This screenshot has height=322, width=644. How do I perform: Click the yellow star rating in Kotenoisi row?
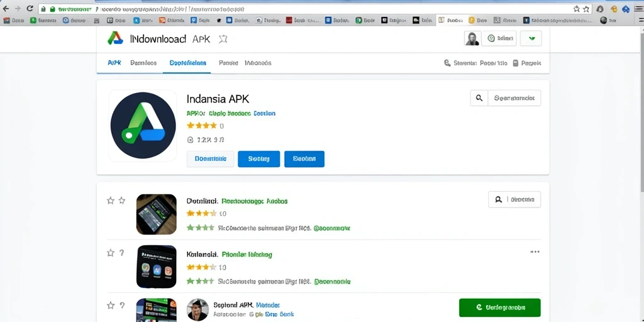[x=202, y=267]
